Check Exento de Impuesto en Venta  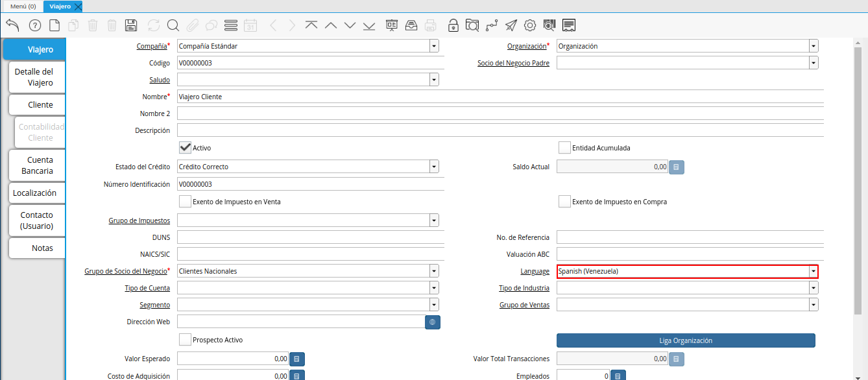(185, 201)
